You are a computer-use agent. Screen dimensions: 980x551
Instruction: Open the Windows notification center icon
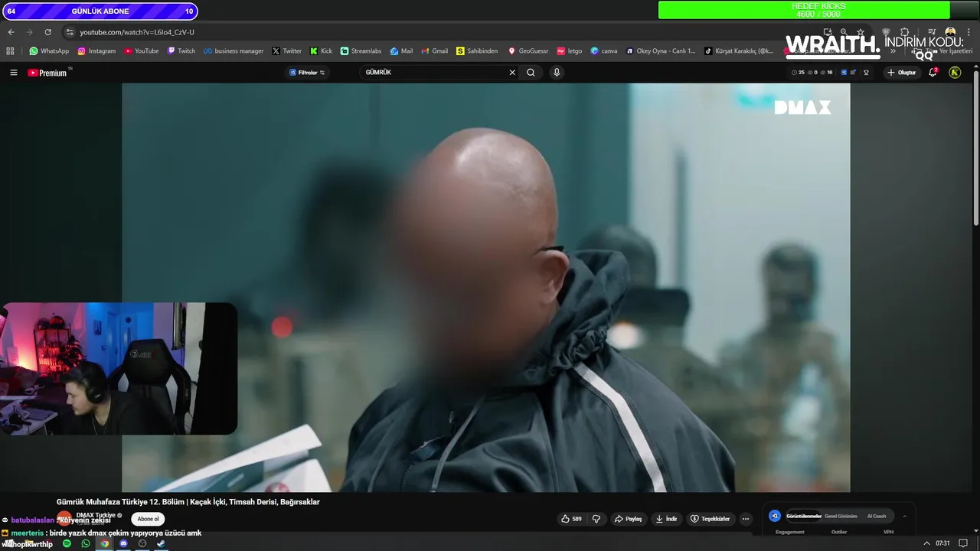(963, 543)
